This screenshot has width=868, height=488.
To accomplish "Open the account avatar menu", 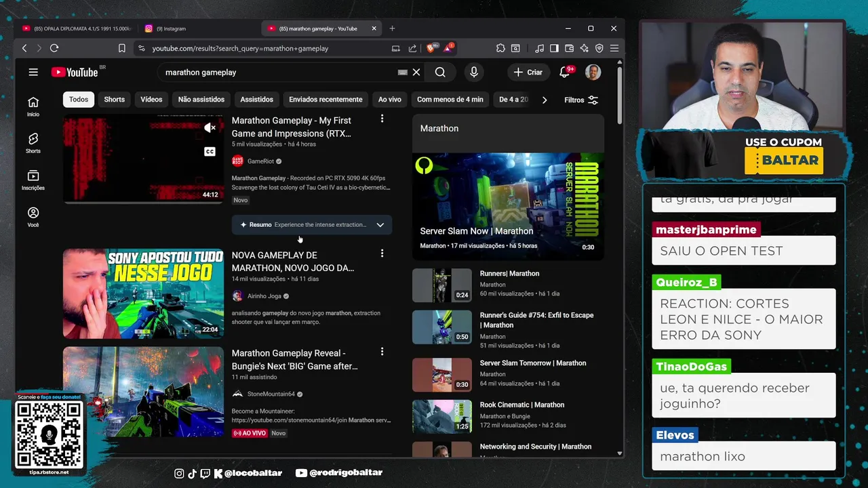I will click(x=593, y=72).
